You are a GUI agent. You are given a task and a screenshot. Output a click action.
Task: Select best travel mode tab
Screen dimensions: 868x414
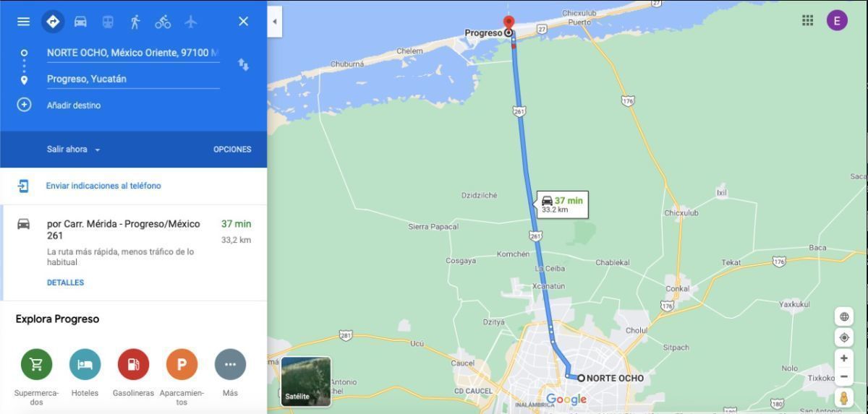tap(52, 22)
